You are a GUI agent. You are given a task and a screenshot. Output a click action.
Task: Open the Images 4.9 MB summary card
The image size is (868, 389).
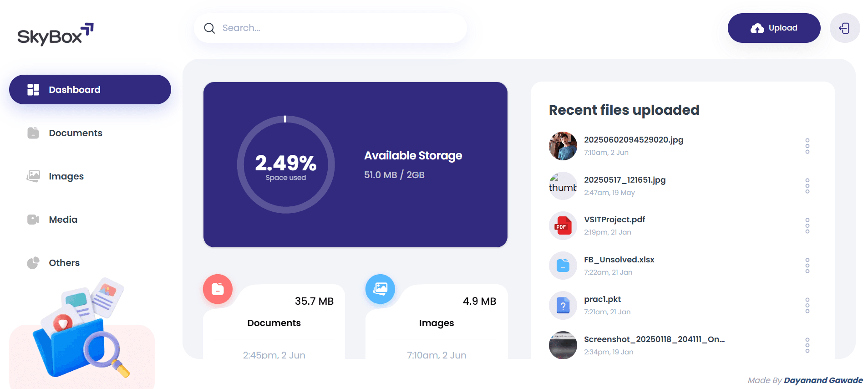coord(437,322)
